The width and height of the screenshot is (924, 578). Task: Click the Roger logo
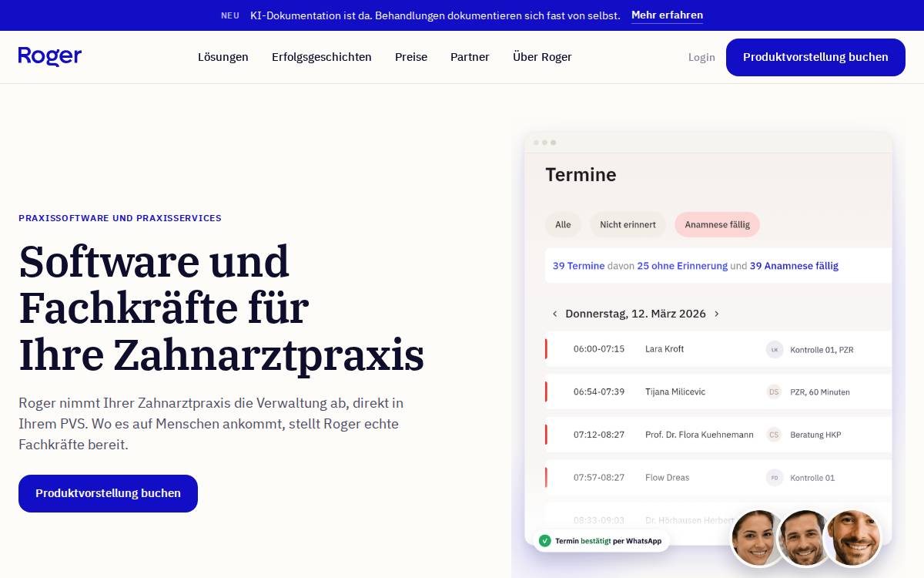[x=50, y=56]
